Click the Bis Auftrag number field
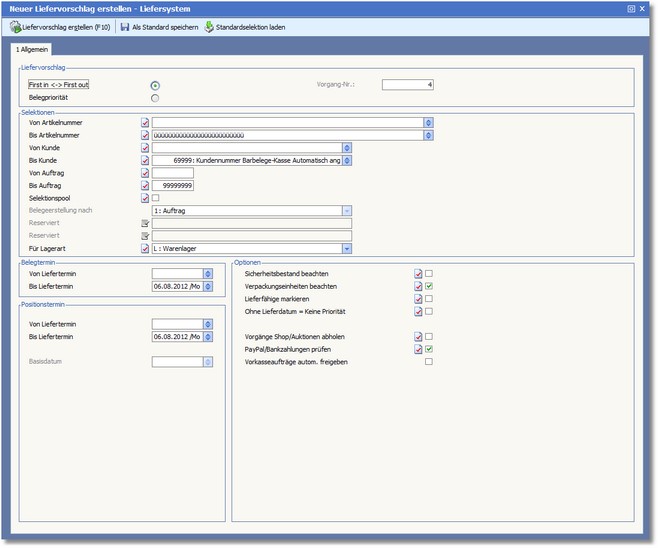 click(172, 185)
